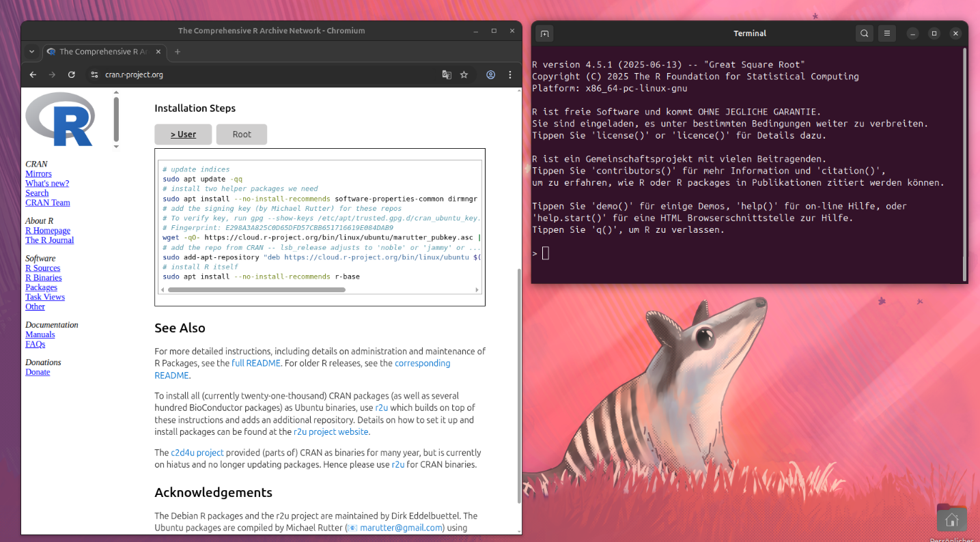Screen dimensions: 980x542
Task: Open terminal hamburger menu
Action: (x=886, y=33)
